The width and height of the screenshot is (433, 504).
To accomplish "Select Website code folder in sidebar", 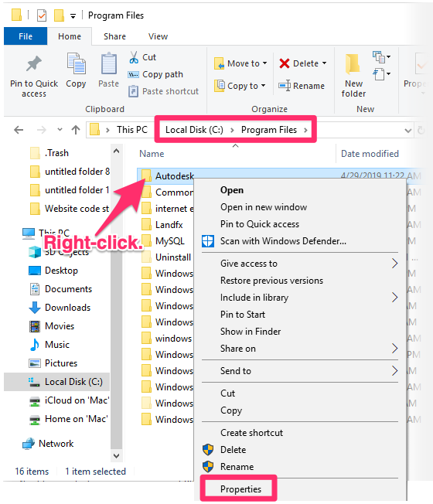I will point(70,209).
